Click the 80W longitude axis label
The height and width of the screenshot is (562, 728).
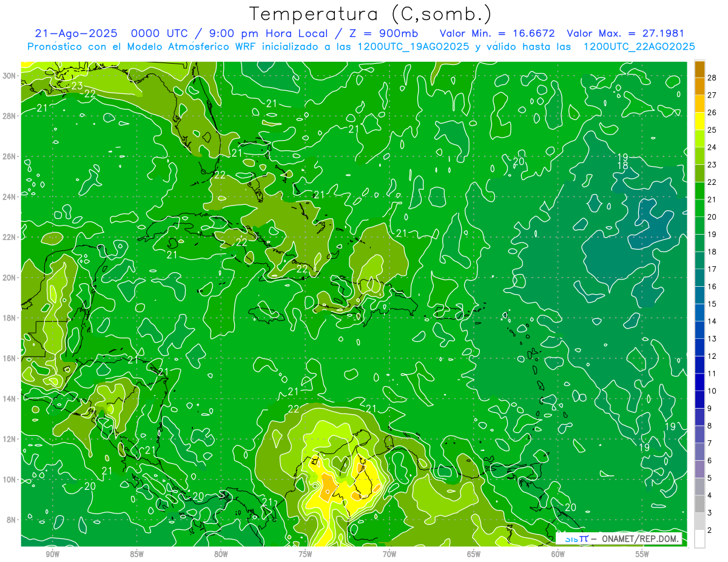tap(221, 554)
